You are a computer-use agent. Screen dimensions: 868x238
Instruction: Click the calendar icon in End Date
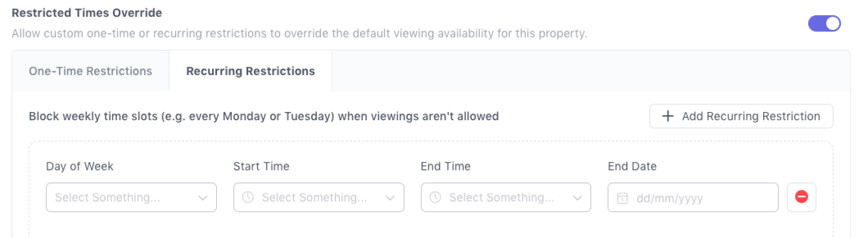623,198
